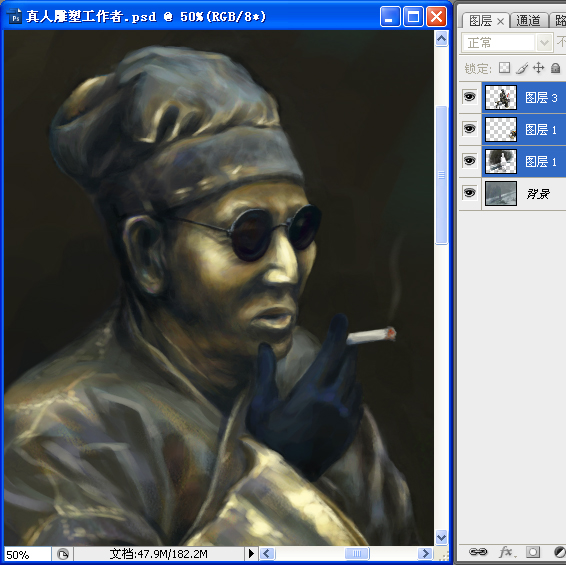Minimize the 真人雕塑工作者.psd window
This screenshot has height=565, width=566.
(x=390, y=17)
